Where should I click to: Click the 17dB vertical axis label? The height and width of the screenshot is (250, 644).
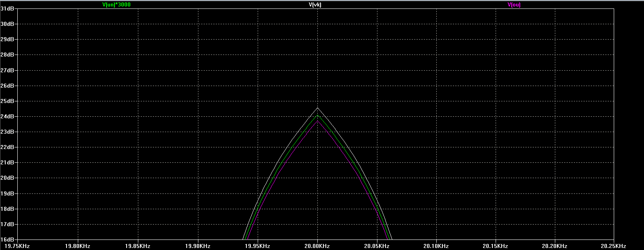point(7,224)
